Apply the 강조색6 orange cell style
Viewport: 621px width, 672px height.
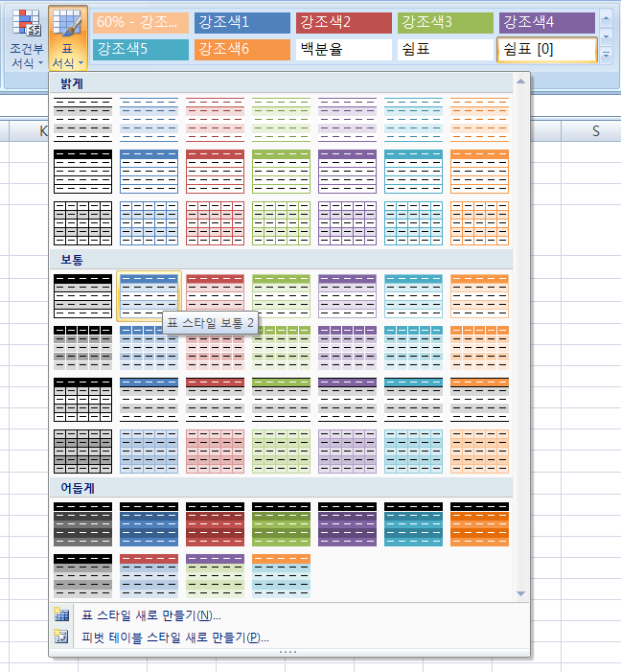click(242, 50)
